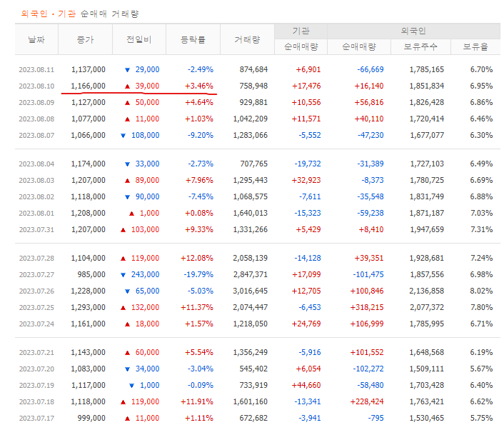The width and height of the screenshot is (504, 430).
Task: Click the up arrow beside 89,000
Action: point(127,181)
